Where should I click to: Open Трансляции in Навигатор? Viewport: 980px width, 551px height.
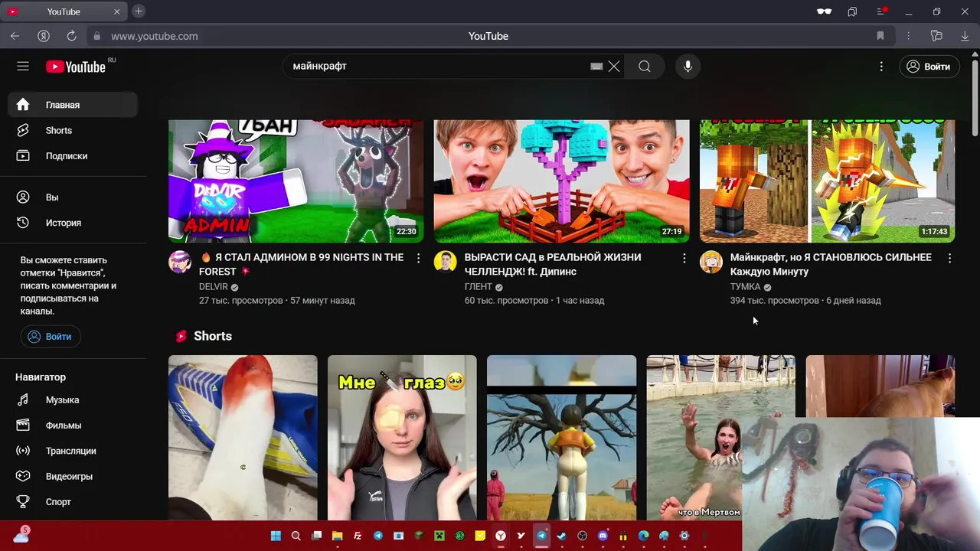(x=73, y=451)
